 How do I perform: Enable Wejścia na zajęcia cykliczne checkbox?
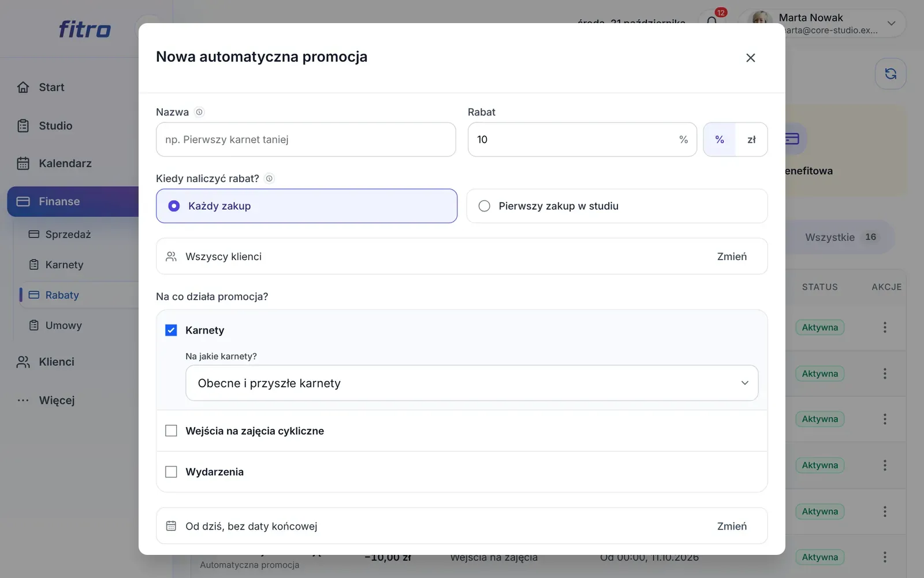point(171,431)
